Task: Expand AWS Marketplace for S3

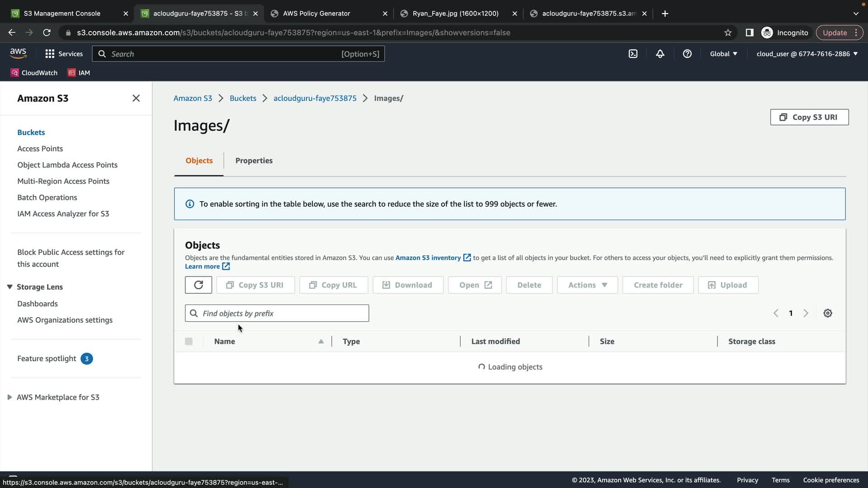Action: click(9, 397)
